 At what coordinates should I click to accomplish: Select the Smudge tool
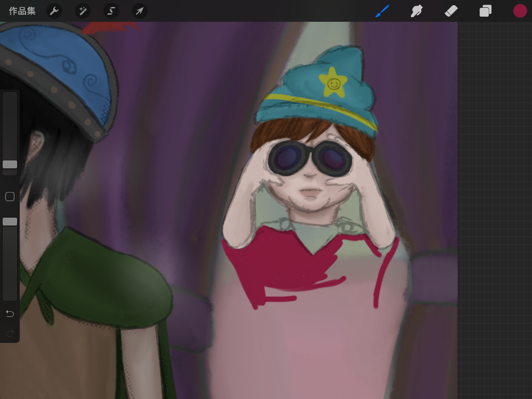[x=417, y=11]
